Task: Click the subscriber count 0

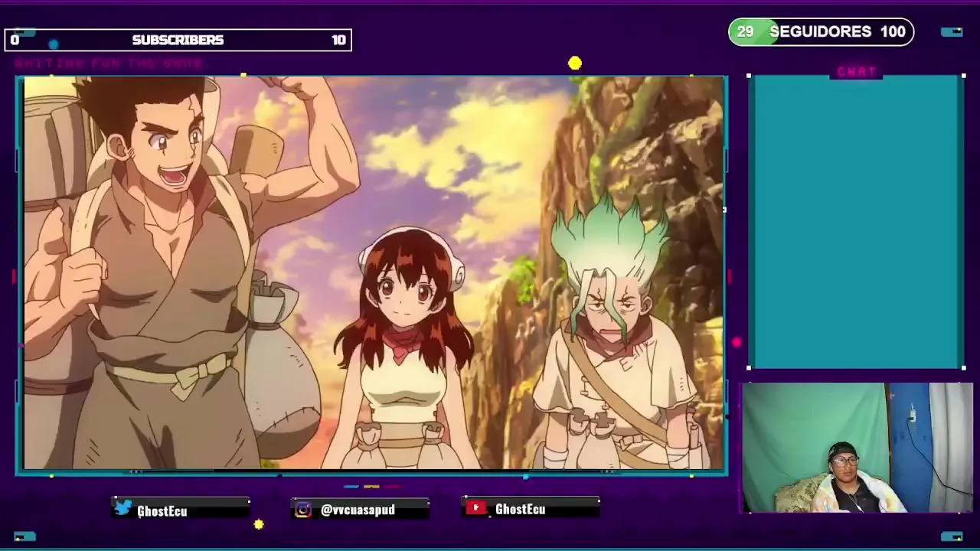Action: [15, 40]
